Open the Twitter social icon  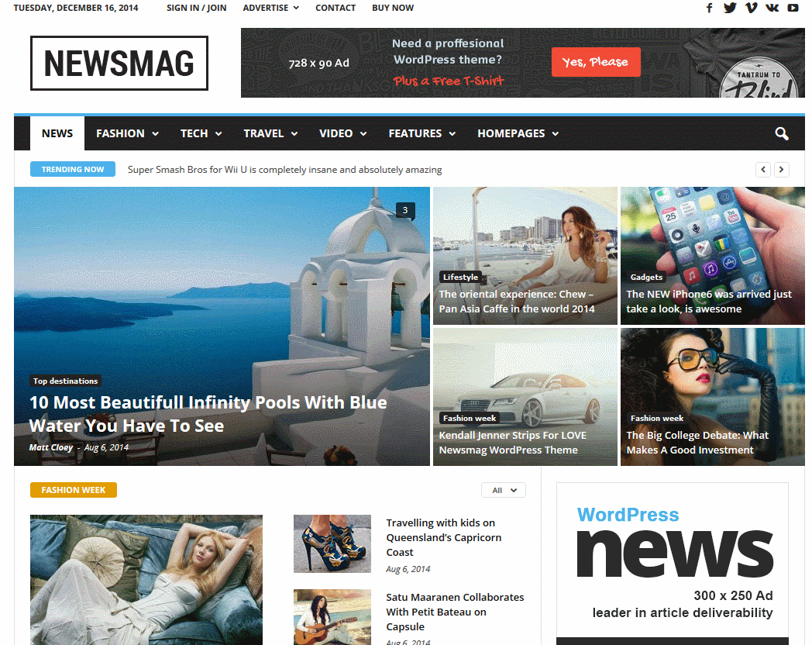(730, 8)
